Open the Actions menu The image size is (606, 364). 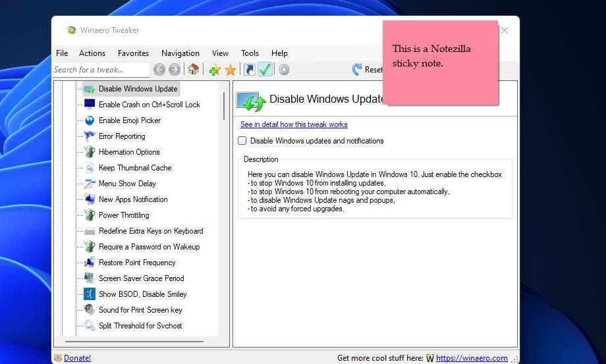92,53
